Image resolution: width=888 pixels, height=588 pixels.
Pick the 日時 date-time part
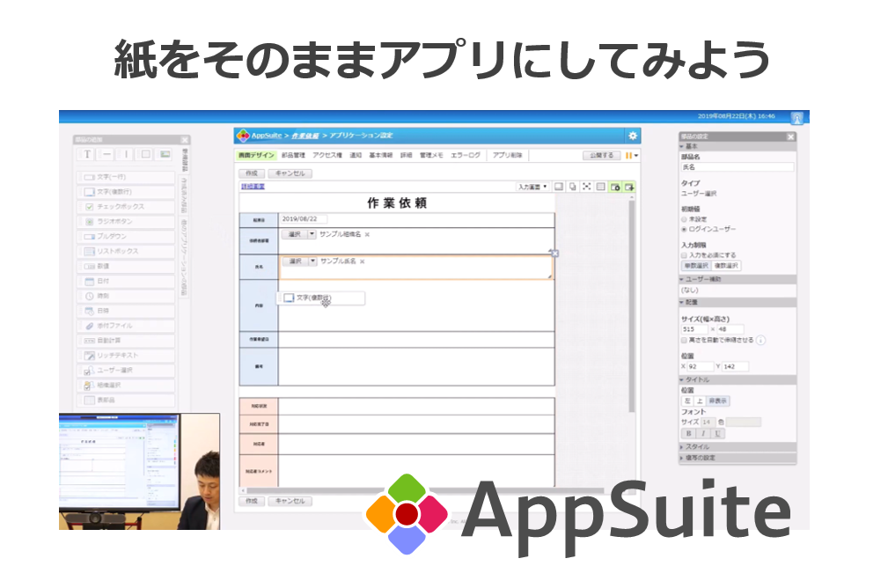[126, 311]
